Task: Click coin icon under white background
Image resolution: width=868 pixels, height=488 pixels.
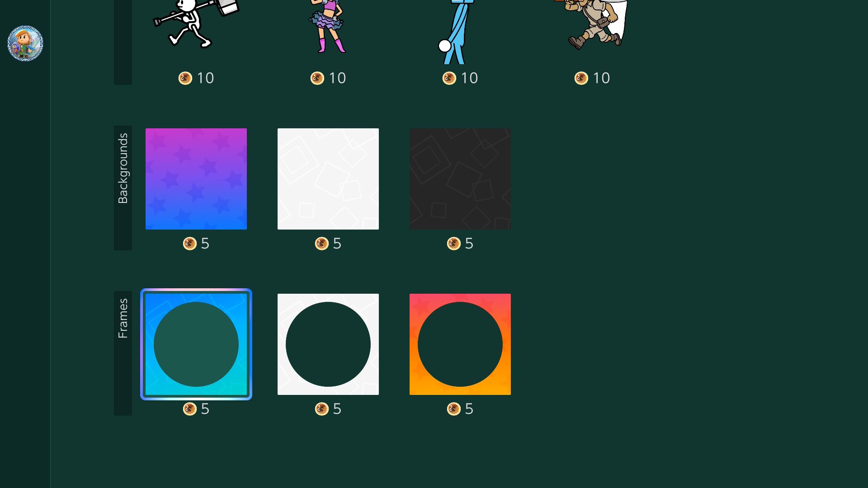Action: (322, 244)
